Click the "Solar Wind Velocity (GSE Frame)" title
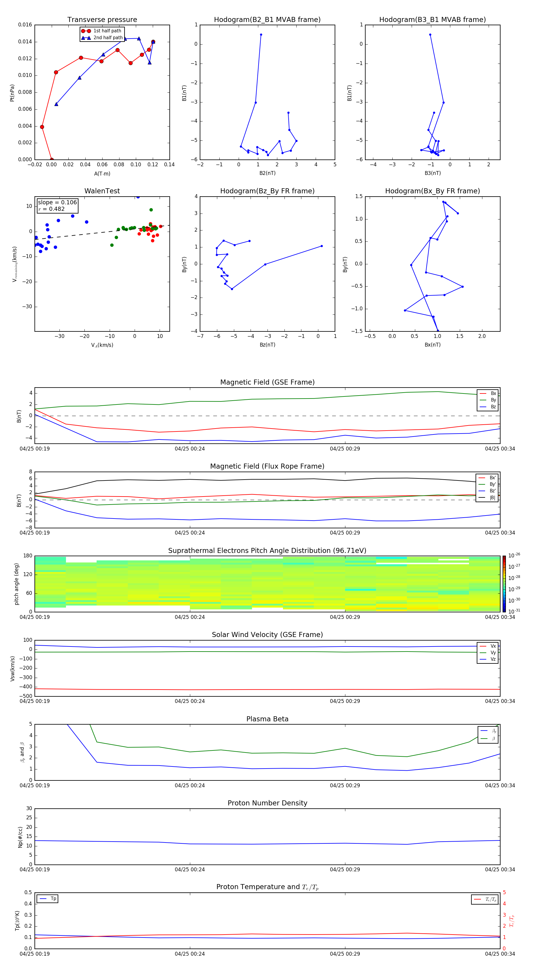Screen dimensions: 535x980 click(267, 635)
